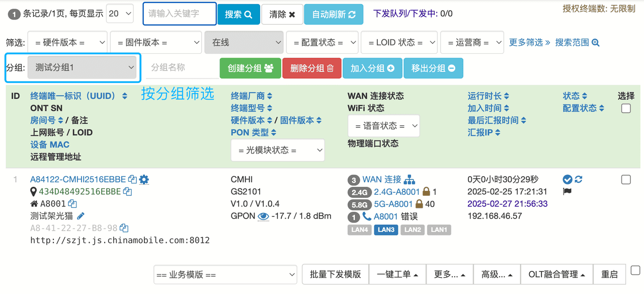Toggle the eye icon next to GPON
The width and height of the screenshot is (644, 294).
[x=263, y=216]
